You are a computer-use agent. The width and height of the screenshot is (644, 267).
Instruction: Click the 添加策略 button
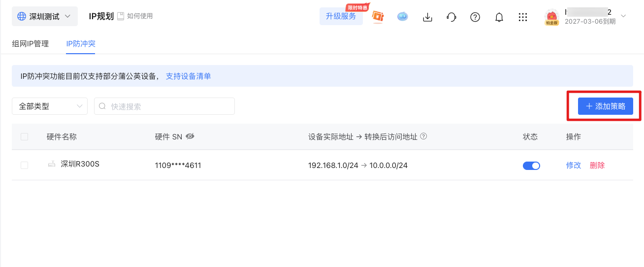click(x=606, y=106)
